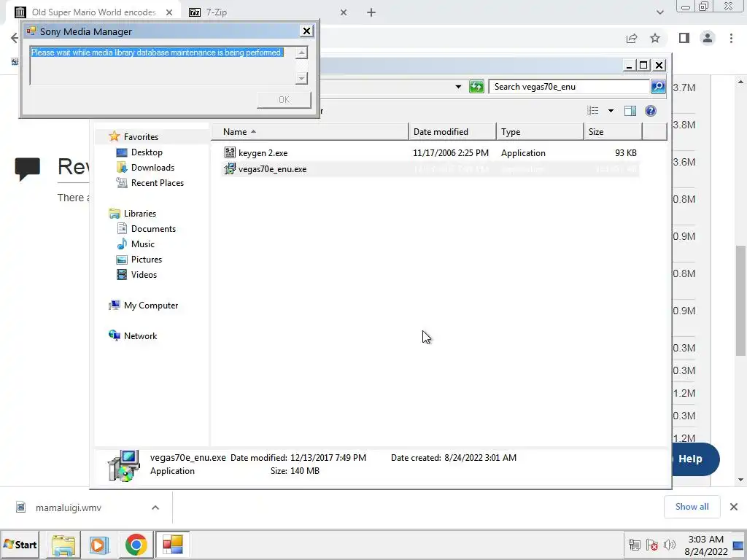Open the keygen 2.exe file icon
The image size is (747, 560).
230,153
